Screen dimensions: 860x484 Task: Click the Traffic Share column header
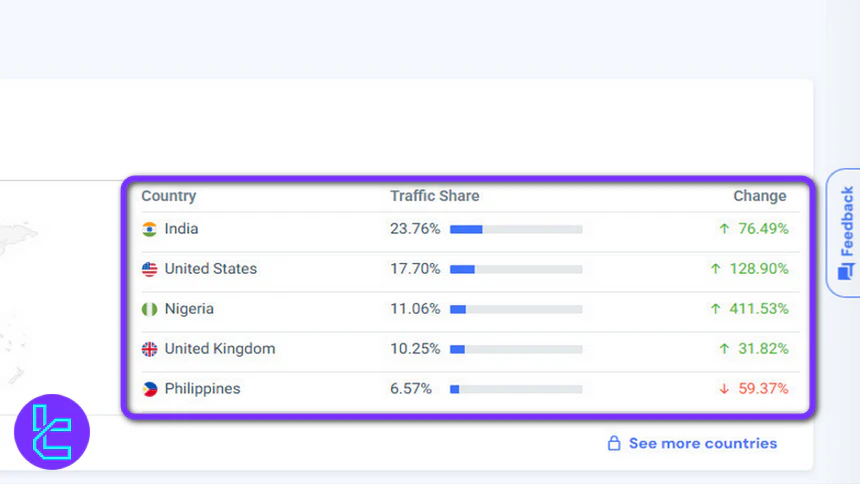(435, 196)
